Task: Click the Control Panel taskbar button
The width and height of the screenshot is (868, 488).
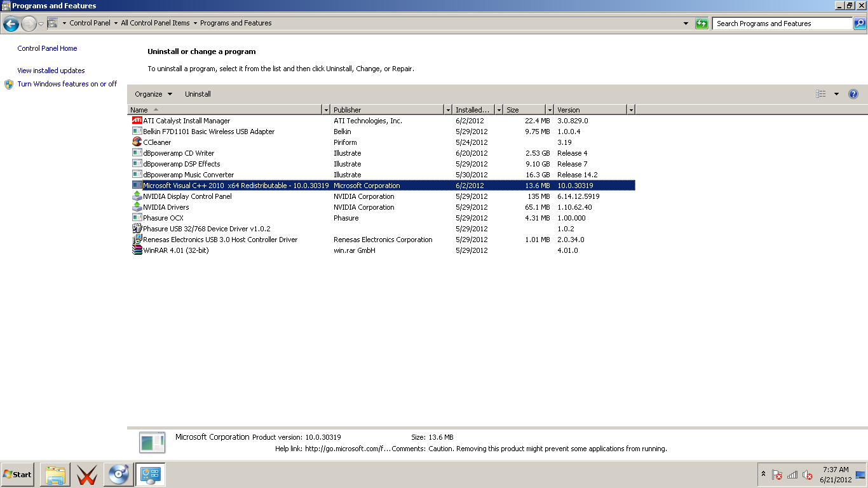Action: (x=151, y=475)
